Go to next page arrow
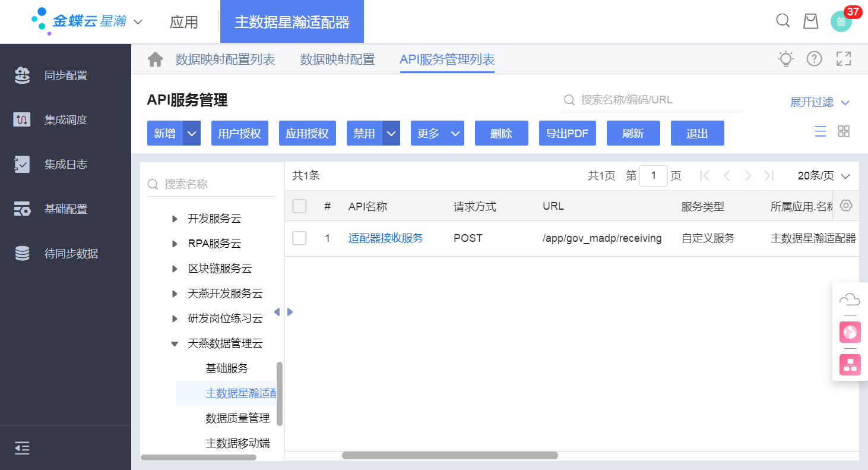Viewport: 868px width, 470px height. click(x=747, y=175)
